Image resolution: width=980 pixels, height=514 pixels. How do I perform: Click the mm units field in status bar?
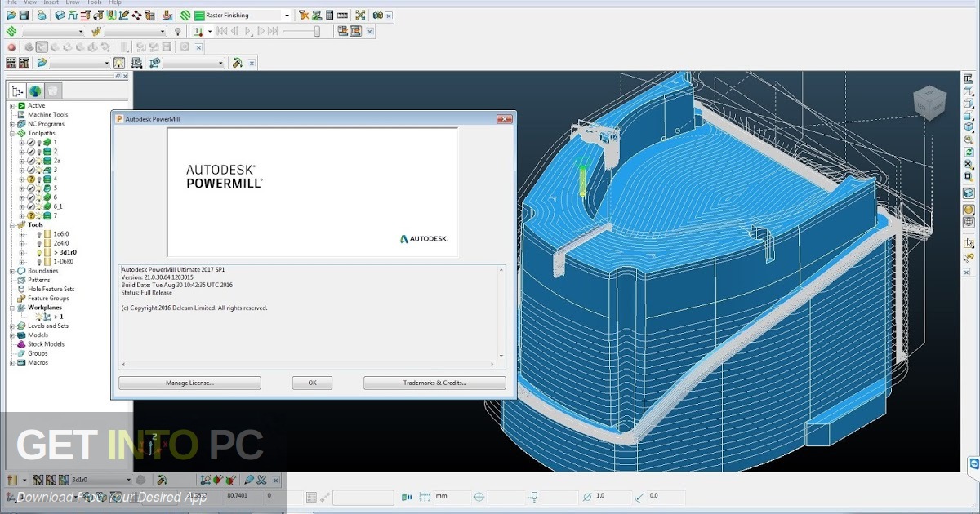tap(452, 496)
